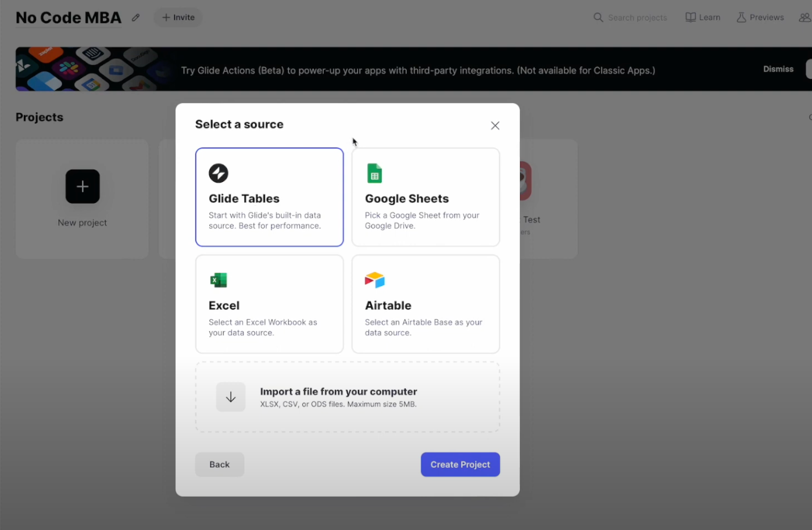Close the Select a source dialog

point(495,126)
